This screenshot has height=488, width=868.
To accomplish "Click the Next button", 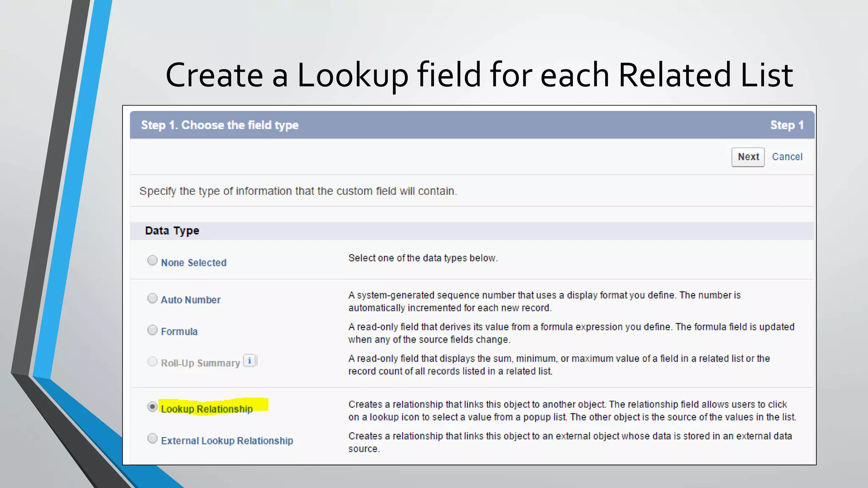I will coord(748,157).
